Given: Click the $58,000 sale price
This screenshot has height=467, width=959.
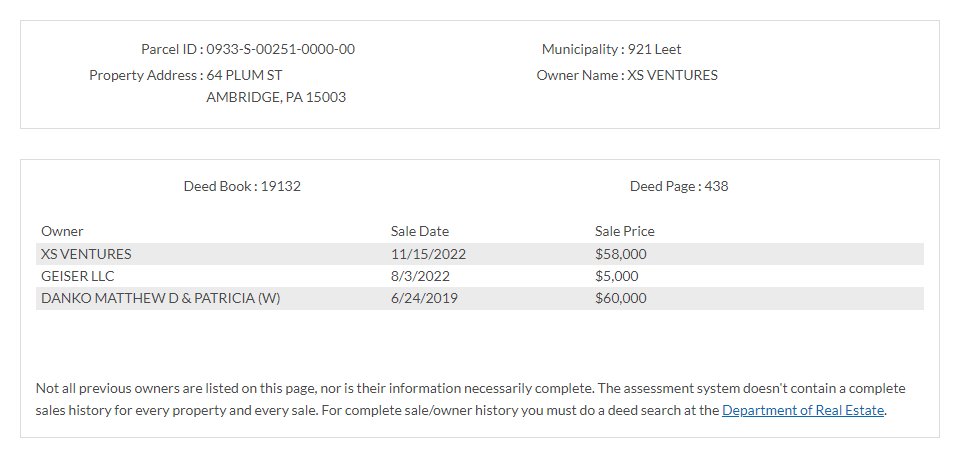Looking at the screenshot, I should [621, 254].
